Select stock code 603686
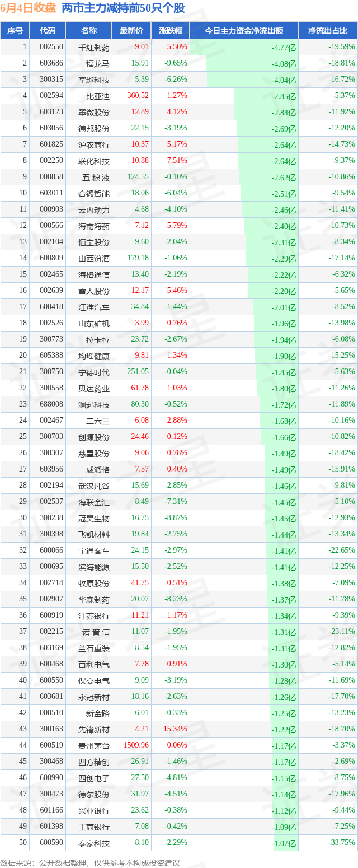The height and width of the screenshot is (868, 358). (x=51, y=63)
